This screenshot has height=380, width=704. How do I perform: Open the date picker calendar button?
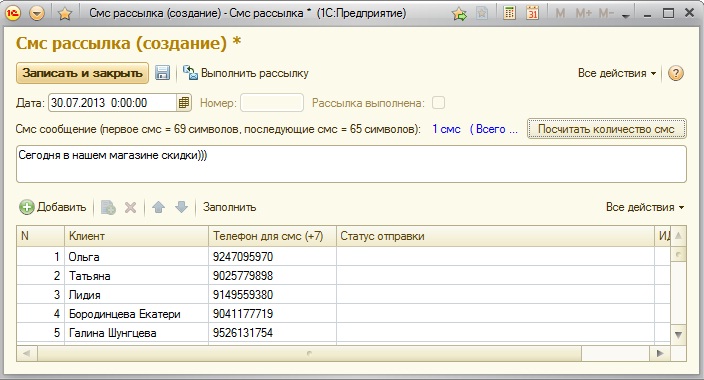pos(184,102)
